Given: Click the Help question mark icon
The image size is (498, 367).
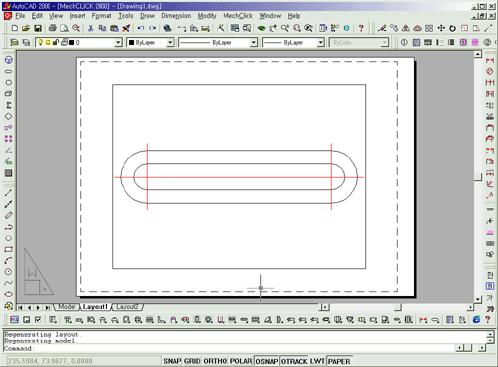Looking at the screenshot, I should (x=361, y=28).
